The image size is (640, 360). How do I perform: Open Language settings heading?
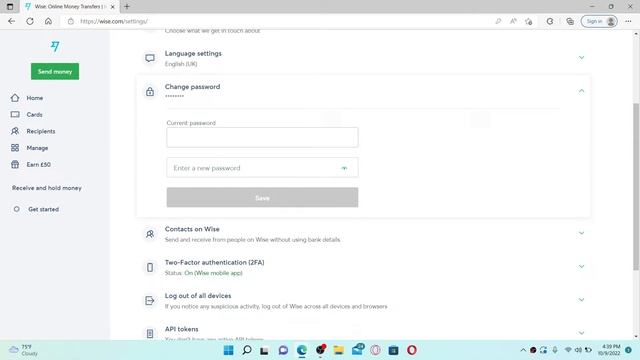coord(193,53)
